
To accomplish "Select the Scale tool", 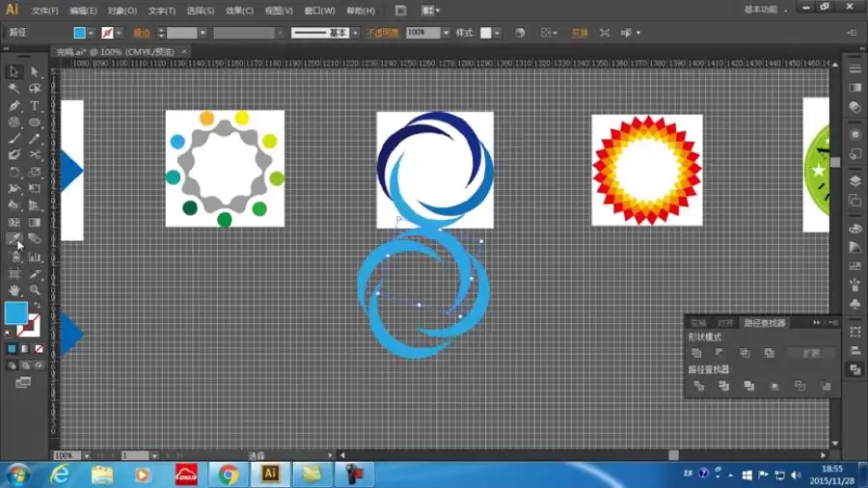I will coord(35,172).
